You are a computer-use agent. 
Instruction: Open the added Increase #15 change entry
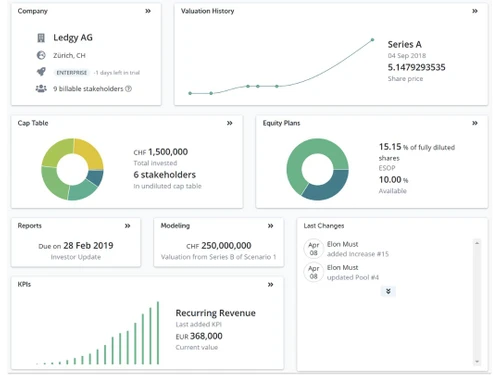coord(358,254)
